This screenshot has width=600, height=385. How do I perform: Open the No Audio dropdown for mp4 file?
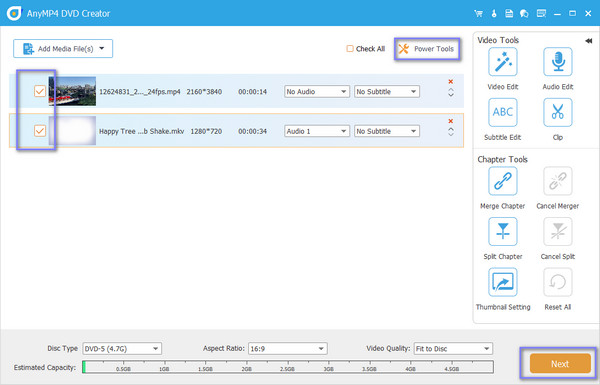(x=316, y=91)
